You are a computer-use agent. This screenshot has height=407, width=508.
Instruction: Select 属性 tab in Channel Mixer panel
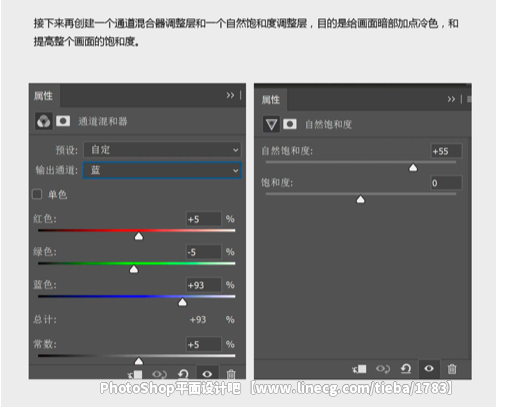[43, 96]
